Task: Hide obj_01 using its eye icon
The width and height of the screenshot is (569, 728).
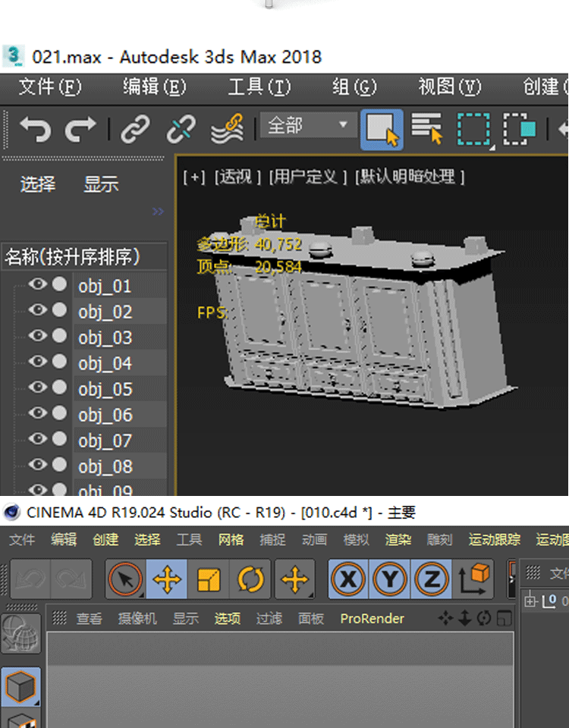Action: point(37,285)
